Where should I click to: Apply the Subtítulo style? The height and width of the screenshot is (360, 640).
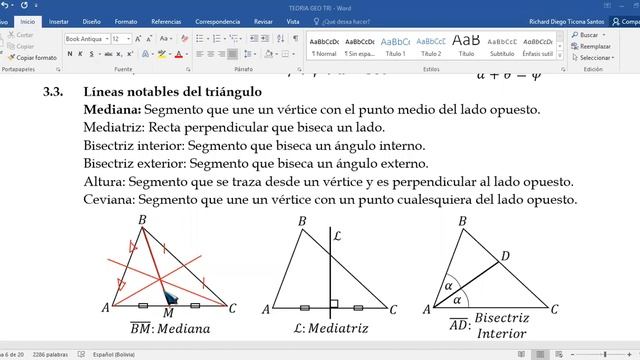pyautogui.click(x=502, y=47)
